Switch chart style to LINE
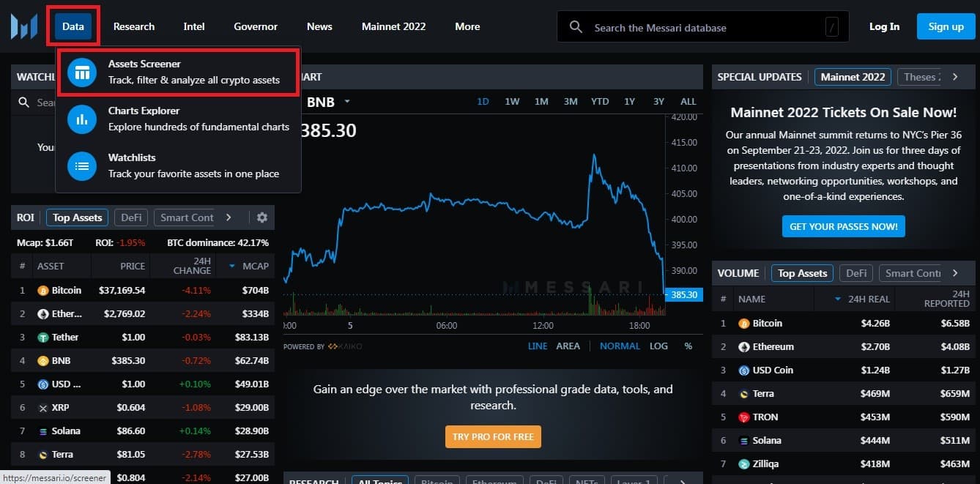Image resolution: width=980 pixels, height=484 pixels. 538,346
